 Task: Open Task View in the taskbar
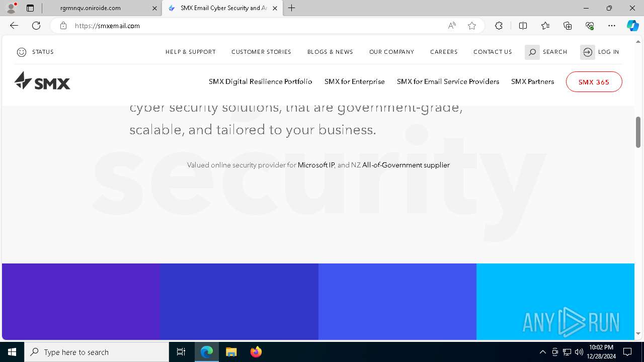tap(181, 352)
